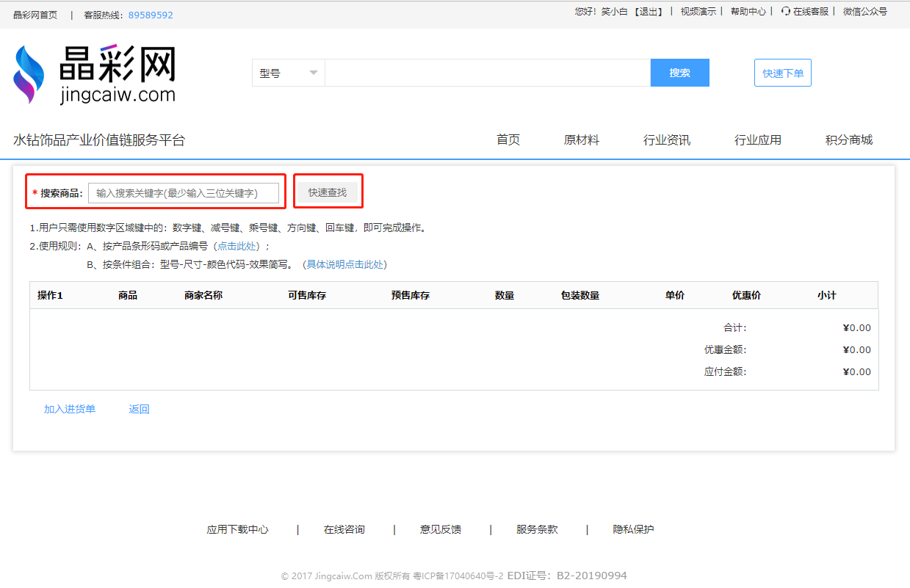
Task: Open 行业应用 navigation item
Action: (757, 140)
